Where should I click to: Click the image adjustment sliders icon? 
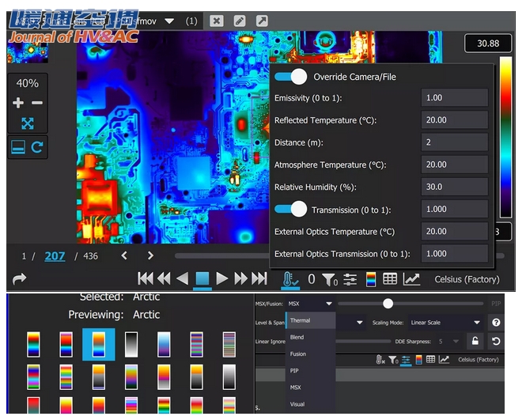pyautogui.click(x=350, y=279)
